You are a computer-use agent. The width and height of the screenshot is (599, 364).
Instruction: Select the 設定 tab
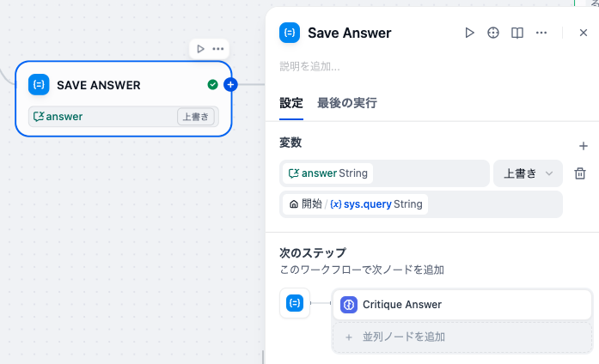click(x=291, y=103)
